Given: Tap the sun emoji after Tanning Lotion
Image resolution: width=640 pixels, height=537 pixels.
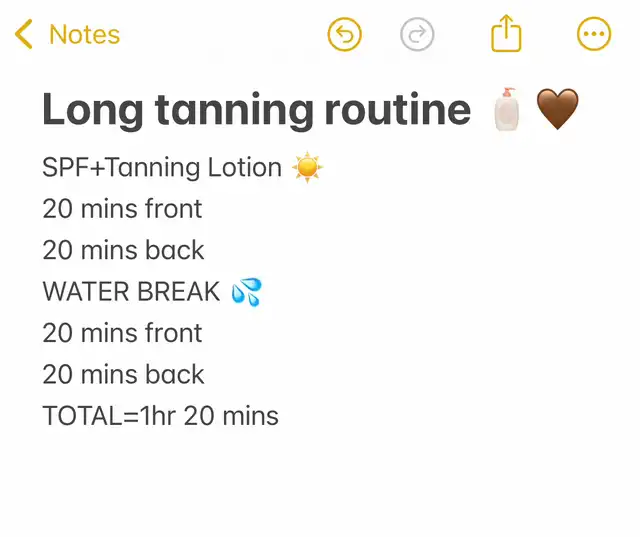Looking at the screenshot, I should point(308,167).
